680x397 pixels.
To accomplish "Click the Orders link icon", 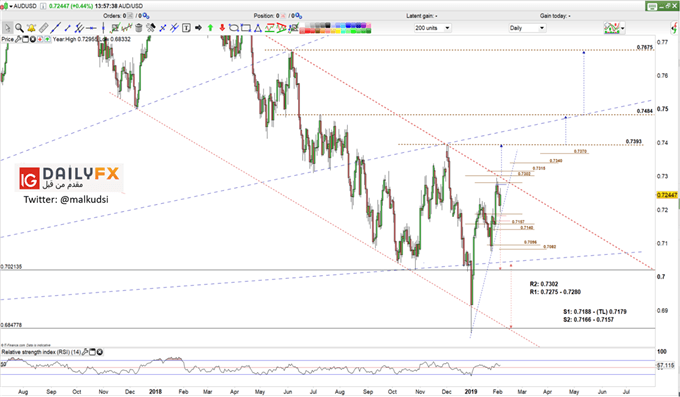I will point(146,16).
